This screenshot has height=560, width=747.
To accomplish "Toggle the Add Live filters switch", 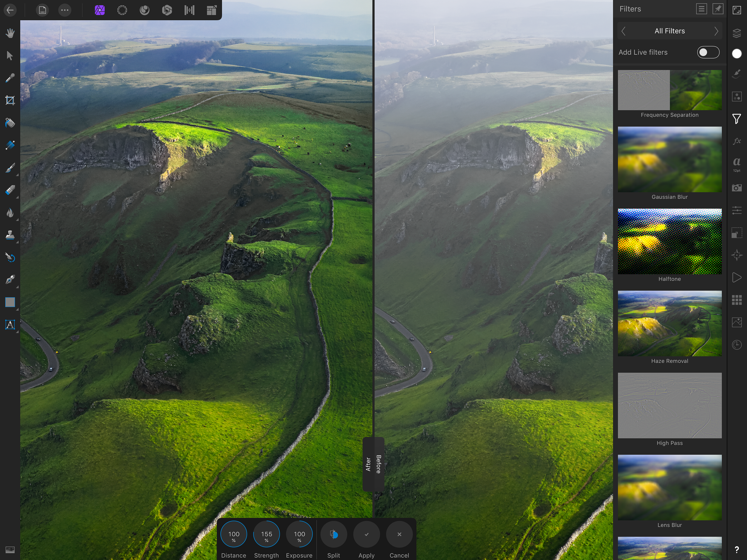I will click(x=708, y=52).
